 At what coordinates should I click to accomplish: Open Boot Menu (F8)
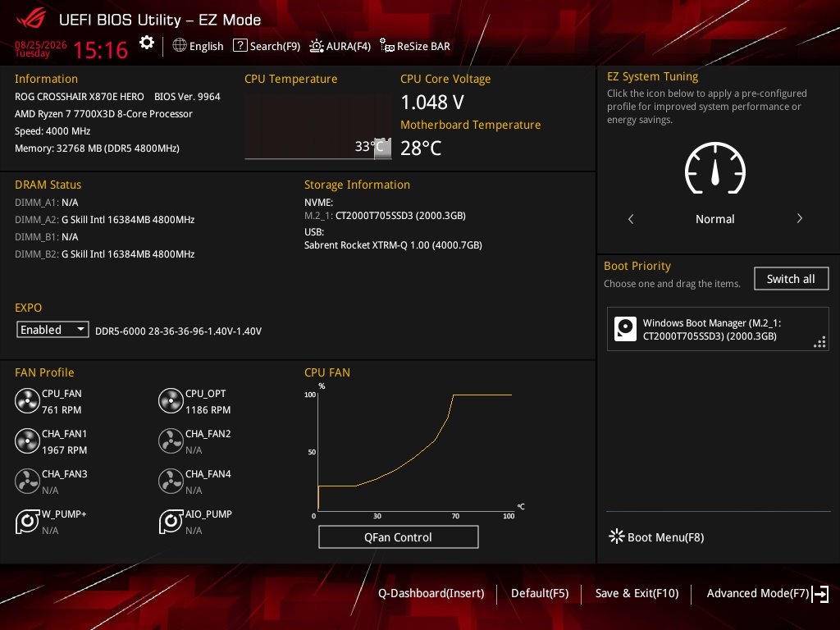pos(657,536)
